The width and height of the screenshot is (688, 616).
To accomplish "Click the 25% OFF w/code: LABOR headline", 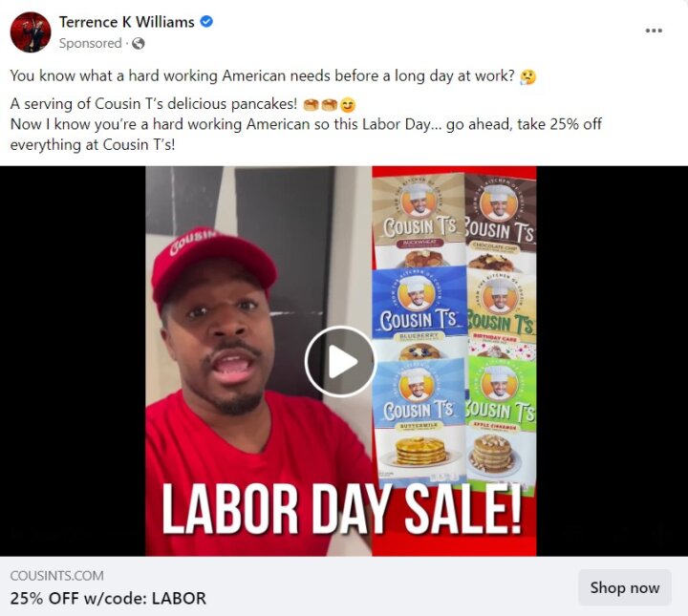I will pyautogui.click(x=108, y=598).
